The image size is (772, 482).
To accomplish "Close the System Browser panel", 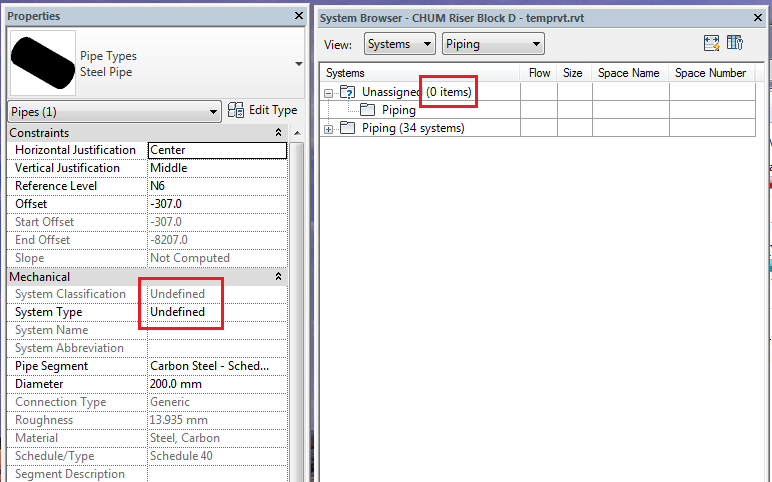I will click(758, 18).
